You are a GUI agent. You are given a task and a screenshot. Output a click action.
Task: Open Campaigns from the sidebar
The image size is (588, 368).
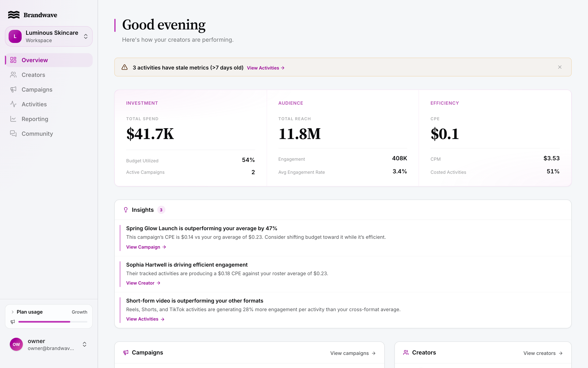(x=49, y=90)
